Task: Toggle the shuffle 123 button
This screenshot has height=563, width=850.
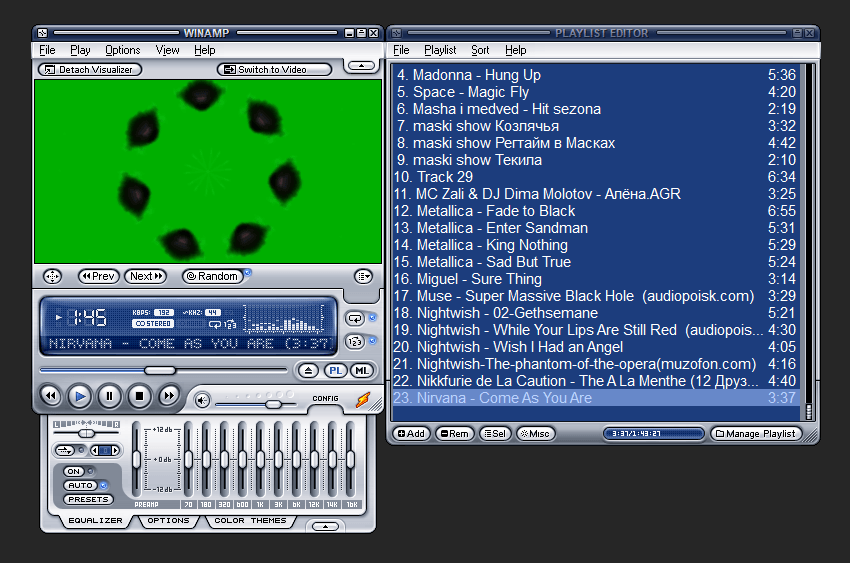Action: point(355,342)
